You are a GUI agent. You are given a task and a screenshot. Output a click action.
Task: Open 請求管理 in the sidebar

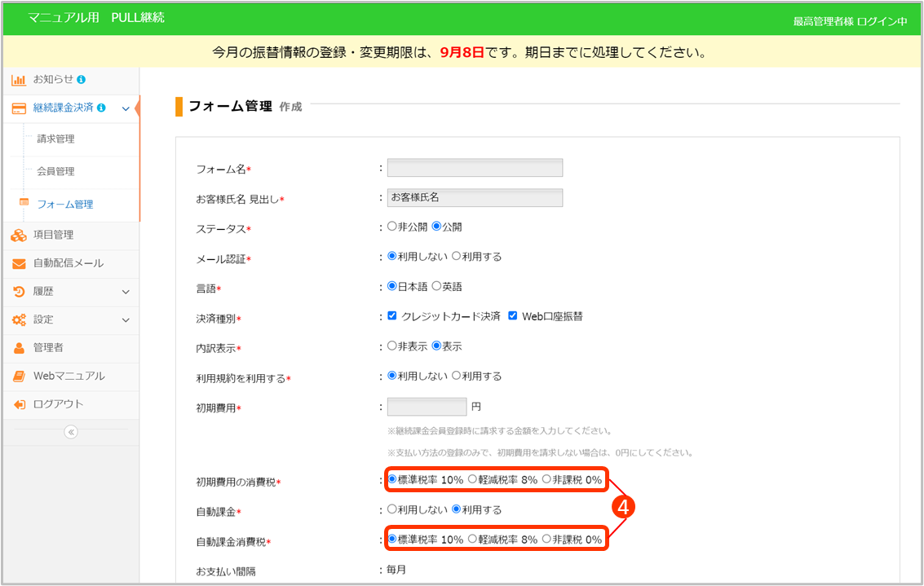tap(55, 139)
